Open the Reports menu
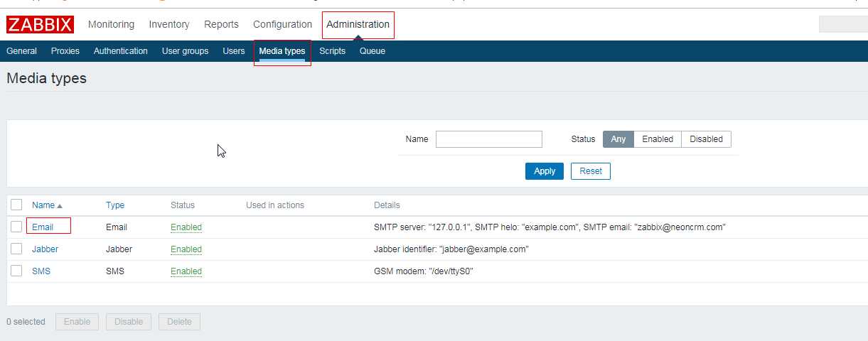 pos(221,24)
